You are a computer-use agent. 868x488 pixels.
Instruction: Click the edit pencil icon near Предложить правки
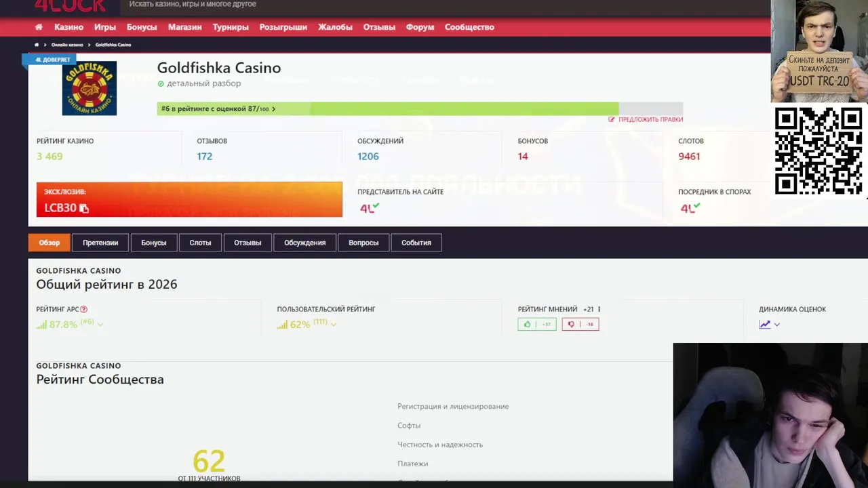[612, 119]
